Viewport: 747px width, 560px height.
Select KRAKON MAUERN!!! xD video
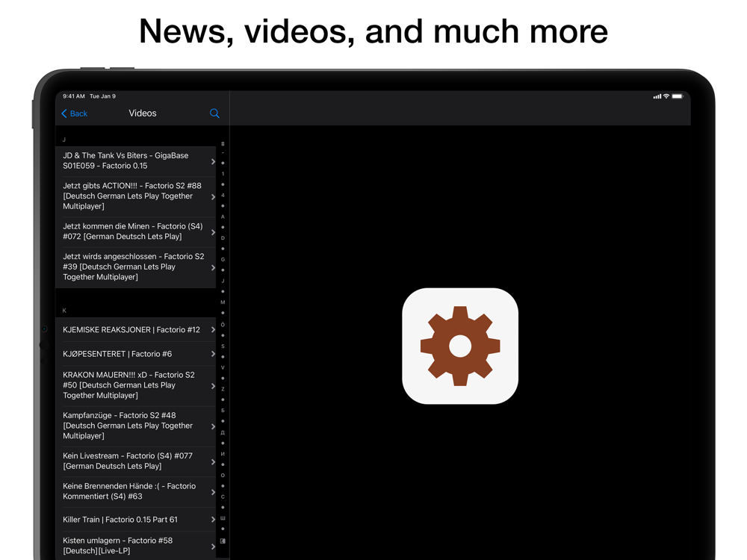(136, 385)
